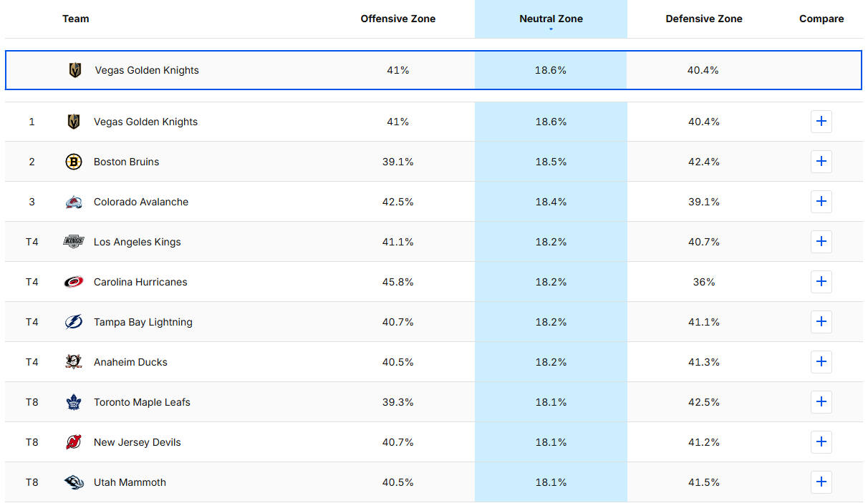Open the Tampa Bay Lightning team link

coord(143,322)
